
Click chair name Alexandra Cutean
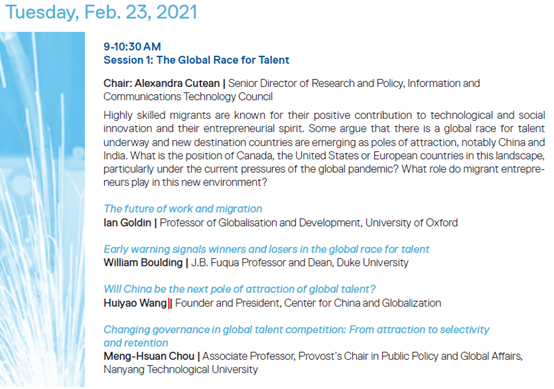pos(177,83)
